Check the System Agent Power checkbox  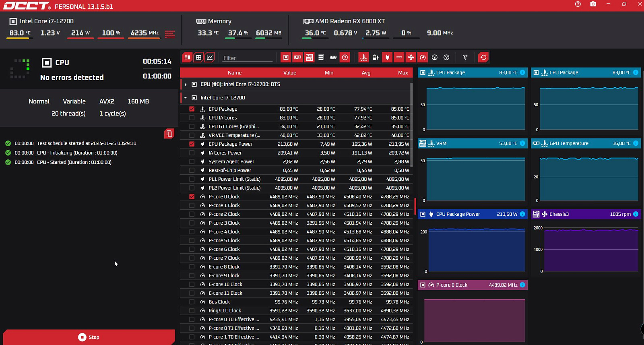pyautogui.click(x=192, y=162)
